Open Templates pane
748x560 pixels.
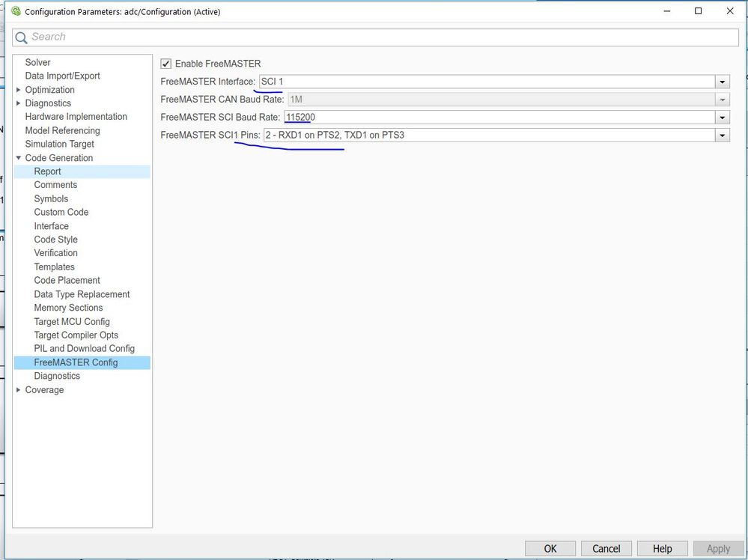tap(54, 267)
